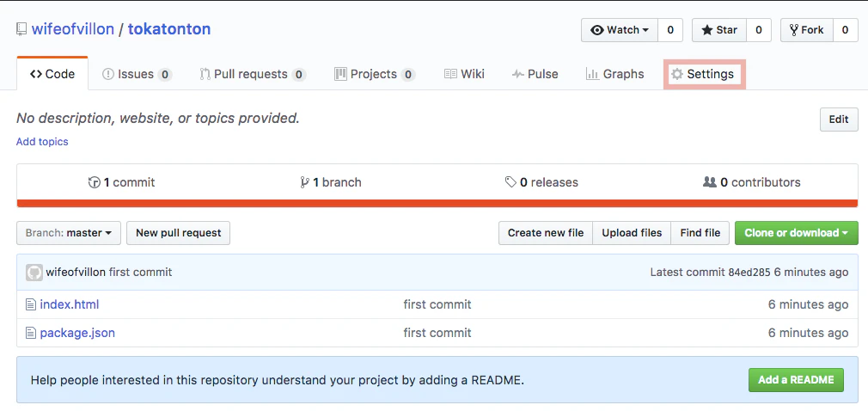Expand the Branch: master dropdown

[69, 233]
